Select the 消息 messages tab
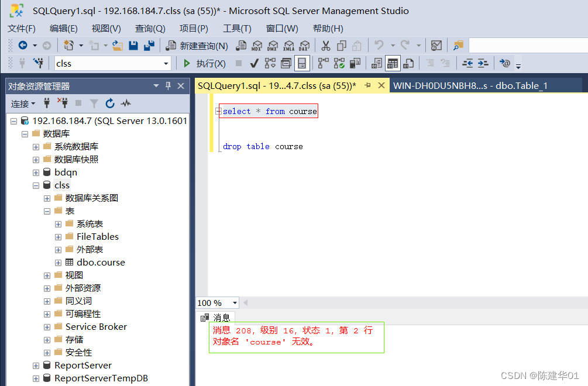Image resolution: width=588 pixels, height=386 pixels. tap(221, 318)
